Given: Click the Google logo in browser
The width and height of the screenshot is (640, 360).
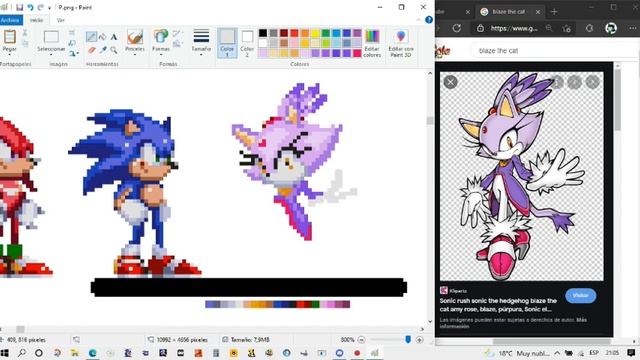Looking at the screenshot, I should point(442,51).
